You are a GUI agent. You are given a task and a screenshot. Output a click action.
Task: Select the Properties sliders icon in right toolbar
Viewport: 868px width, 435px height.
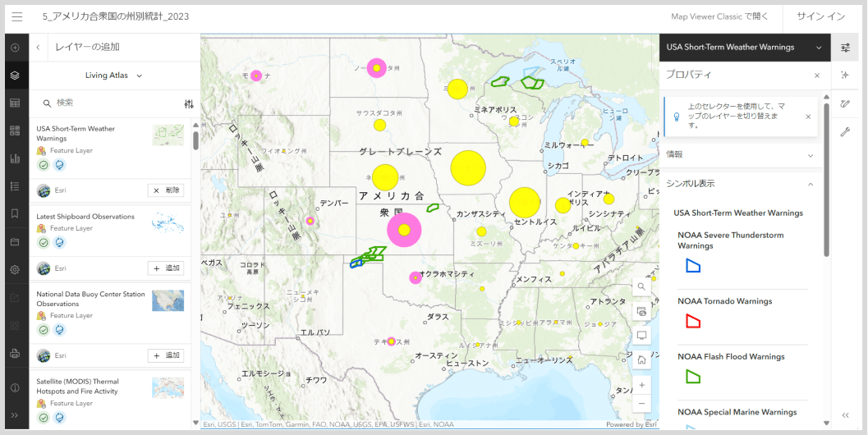tap(845, 48)
